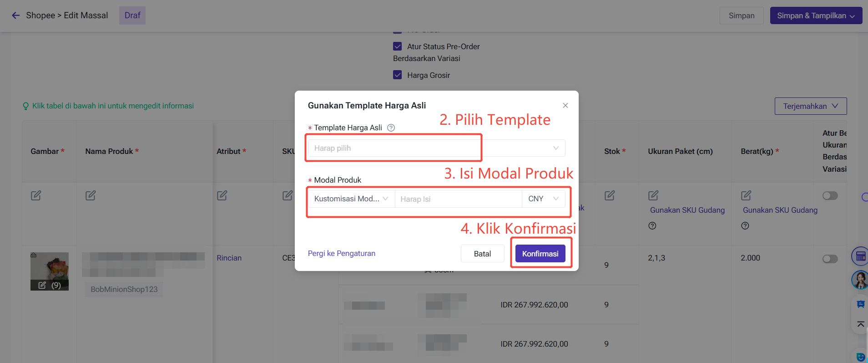Open the Kustomisasi Modal type dropdown
This screenshot has width=868, height=363.
tap(351, 199)
